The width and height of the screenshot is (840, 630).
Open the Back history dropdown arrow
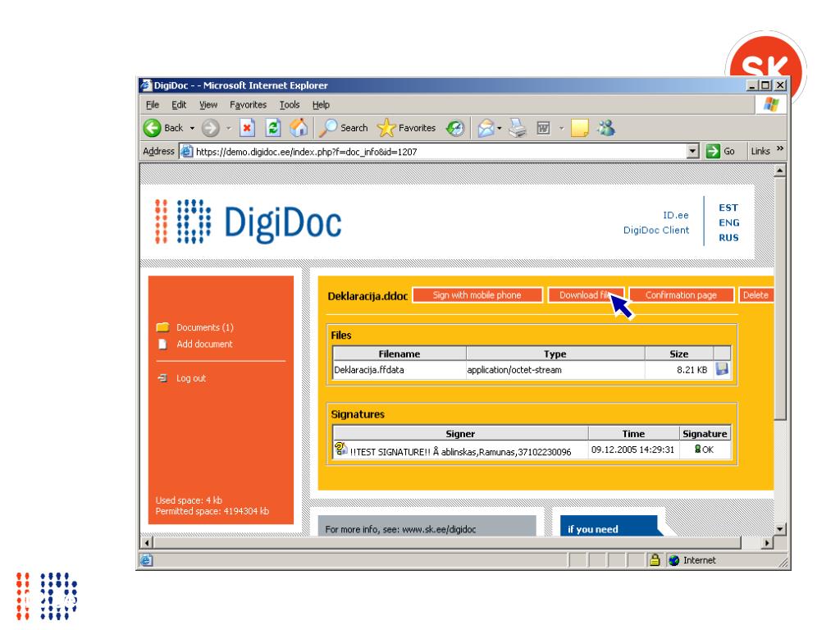pos(192,129)
